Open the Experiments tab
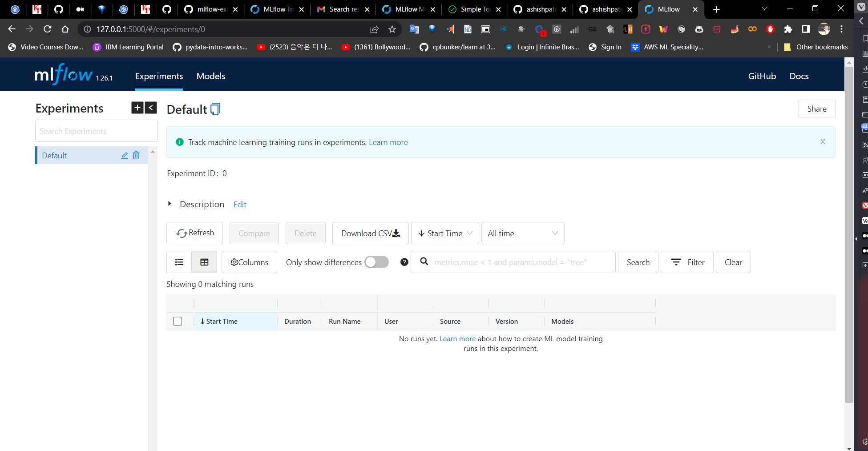This screenshot has height=451, width=868. 159,76
